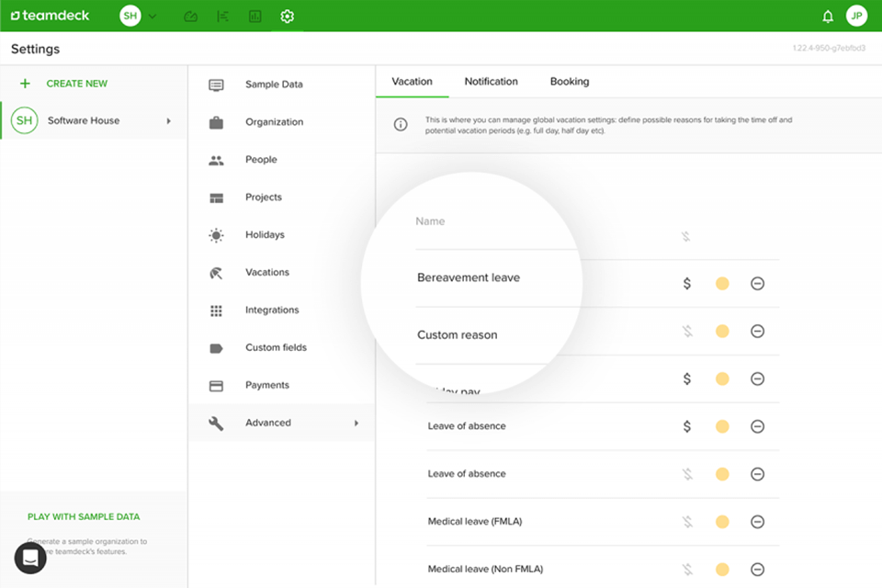Click PLAY WITH SAMPLE DATA link

(x=84, y=516)
